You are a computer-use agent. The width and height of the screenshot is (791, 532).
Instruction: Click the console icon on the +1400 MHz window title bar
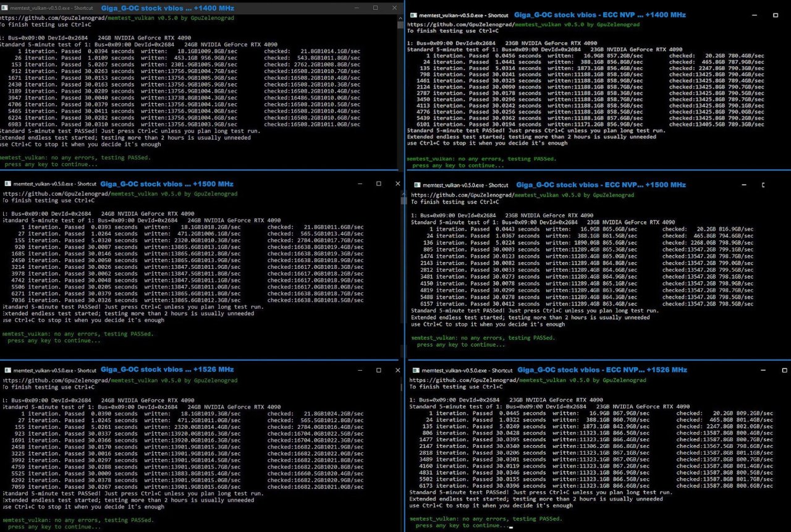pyautogui.click(x=5, y=7)
